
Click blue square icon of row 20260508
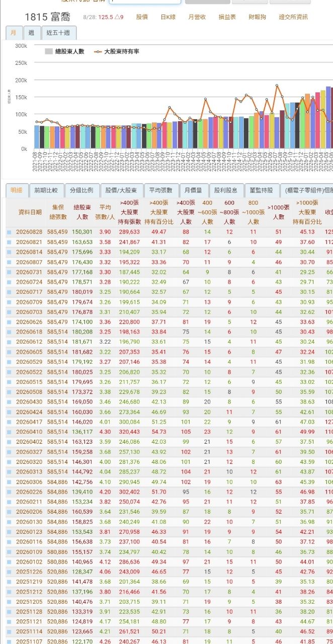9,392
